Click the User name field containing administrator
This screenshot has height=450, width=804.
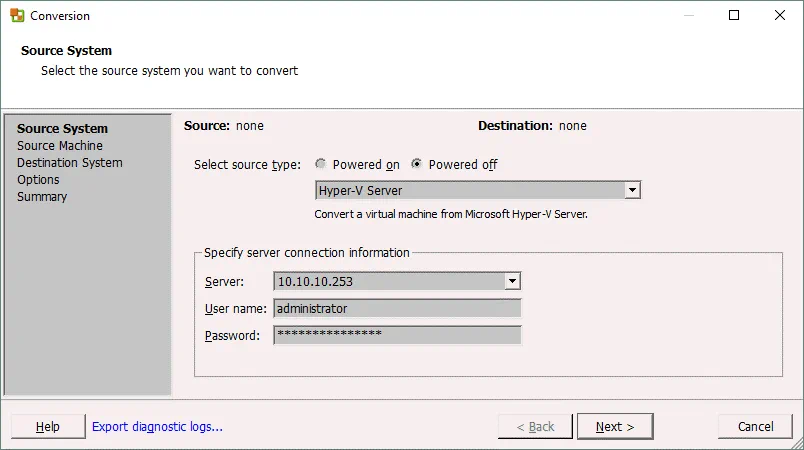pyautogui.click(x=397, y=309)
